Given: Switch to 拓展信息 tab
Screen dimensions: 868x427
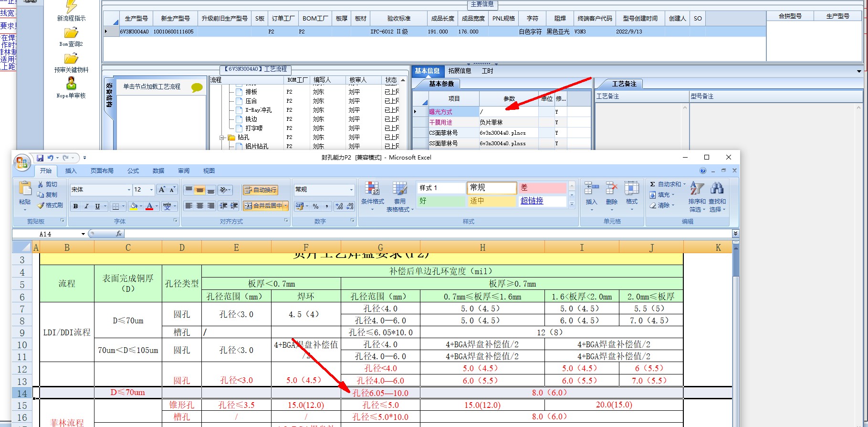Looking at the screenshot, I should click(x=460, y=71).
